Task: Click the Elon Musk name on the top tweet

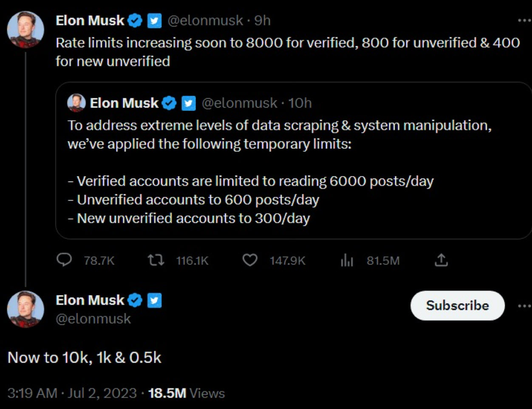Action: [90, 20]
